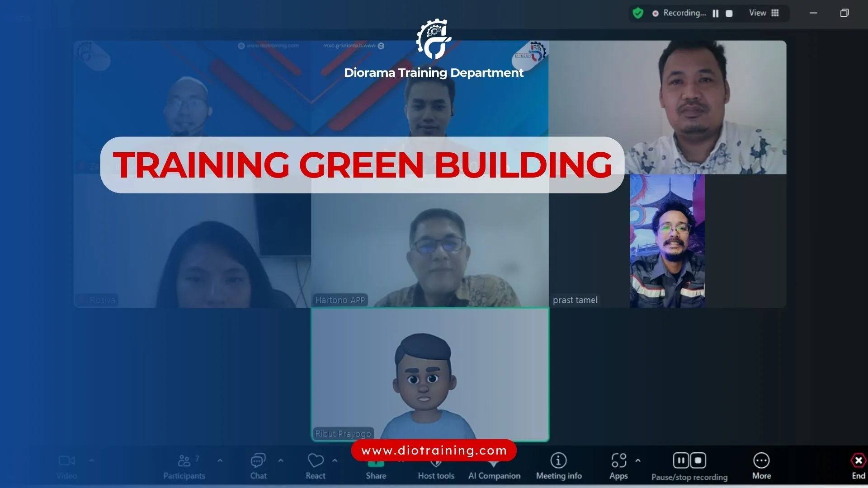Open the Apps icon
The height and width of the screenshot is (488, 868).
(x=618, y=461)
